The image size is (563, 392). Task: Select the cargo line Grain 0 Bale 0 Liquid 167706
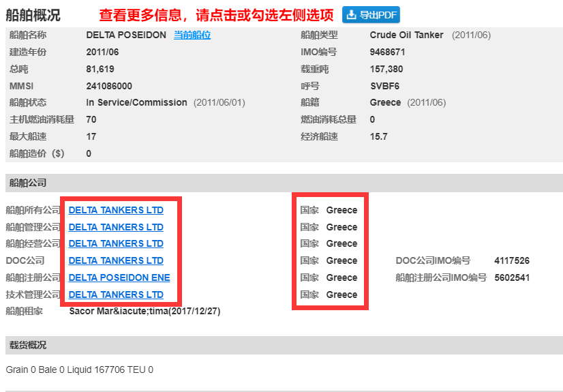[x=65, y=370]
